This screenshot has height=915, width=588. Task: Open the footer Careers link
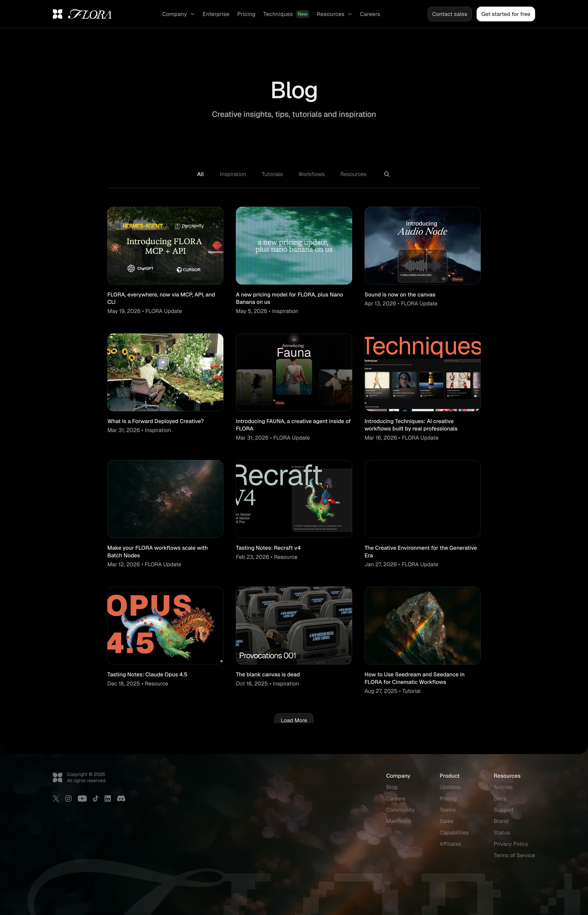[396, 799]
